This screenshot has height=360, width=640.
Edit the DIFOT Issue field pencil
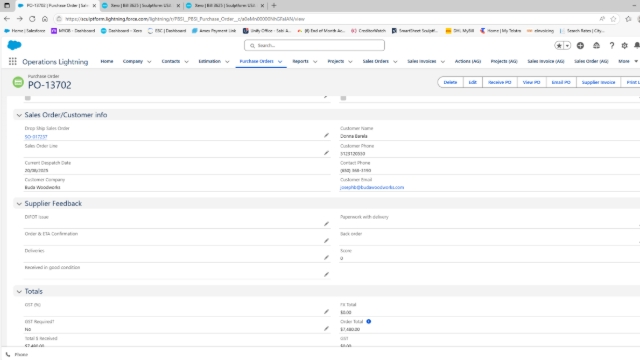click(326, 224)
